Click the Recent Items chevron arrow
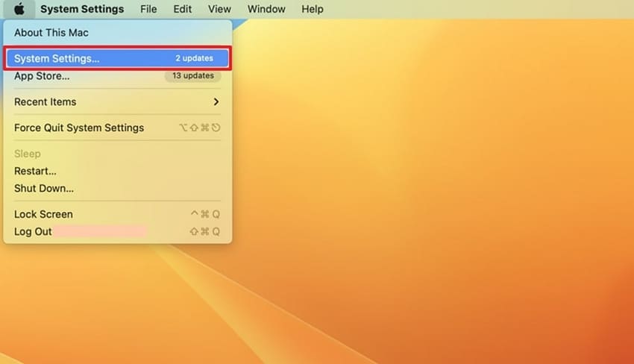Screen dimensions: 634x364 coord(216,102)
